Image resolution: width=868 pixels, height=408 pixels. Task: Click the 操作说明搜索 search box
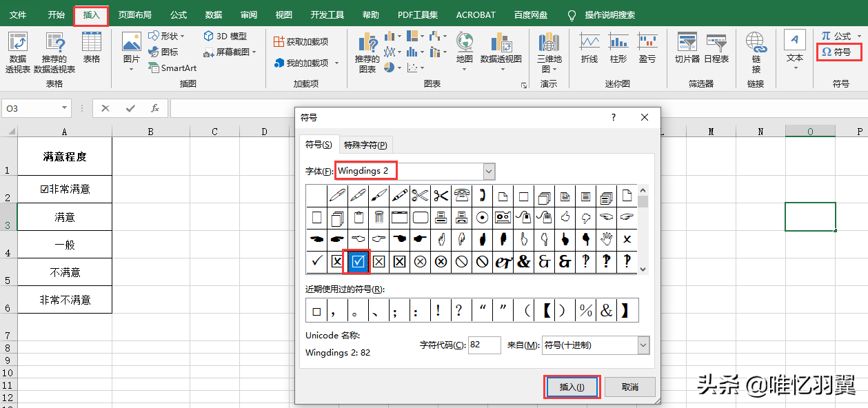point(610,14)
